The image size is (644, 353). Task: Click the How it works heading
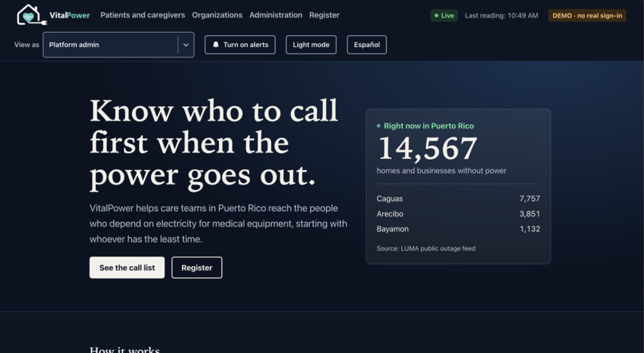125,350
